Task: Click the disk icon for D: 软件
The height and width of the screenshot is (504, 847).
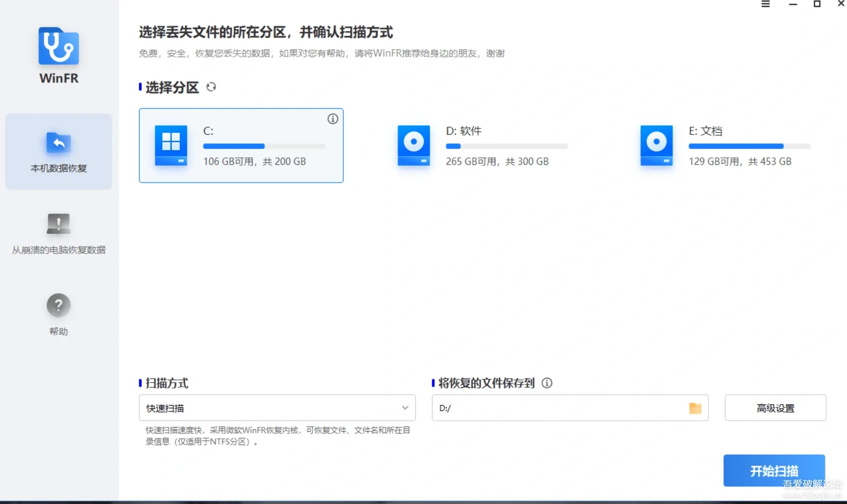Action: tap(414, 146)
